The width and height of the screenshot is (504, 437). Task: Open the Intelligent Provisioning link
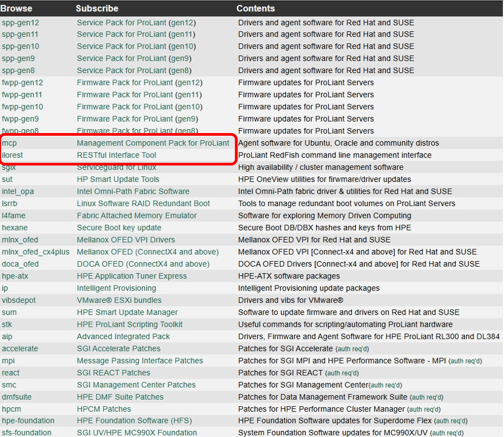[x=116, y=288]
